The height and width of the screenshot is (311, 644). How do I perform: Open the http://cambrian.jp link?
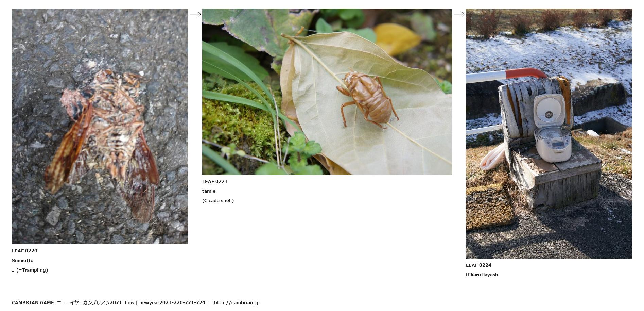tap(237, 302)
